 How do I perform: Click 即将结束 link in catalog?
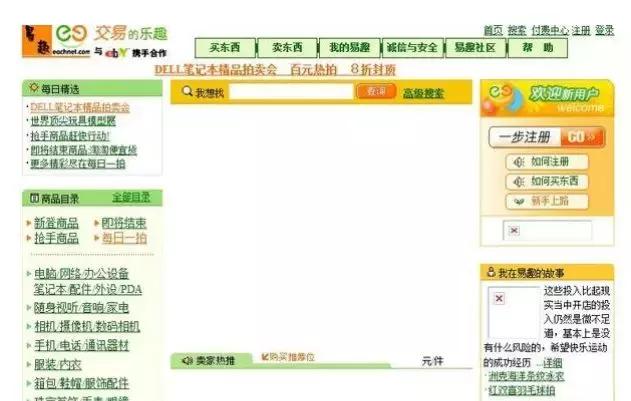tap(124, 223)
